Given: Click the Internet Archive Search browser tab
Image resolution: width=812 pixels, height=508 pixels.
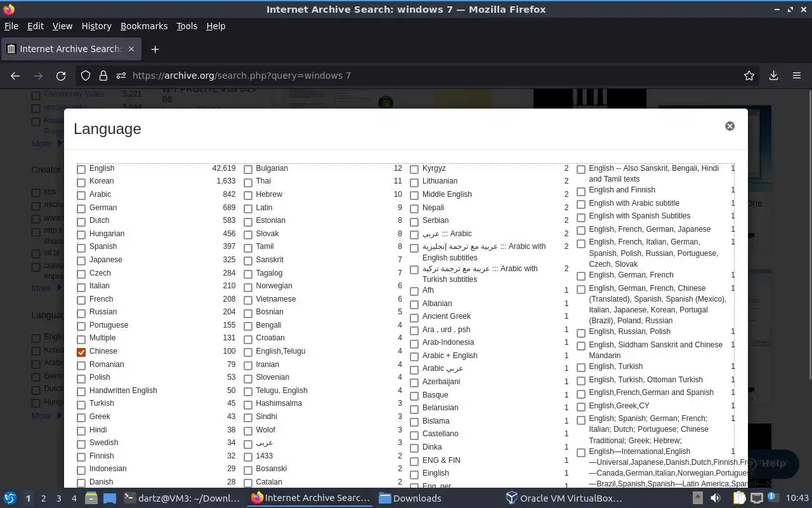Looking at the screenshot, I should [x=70, y=49].
